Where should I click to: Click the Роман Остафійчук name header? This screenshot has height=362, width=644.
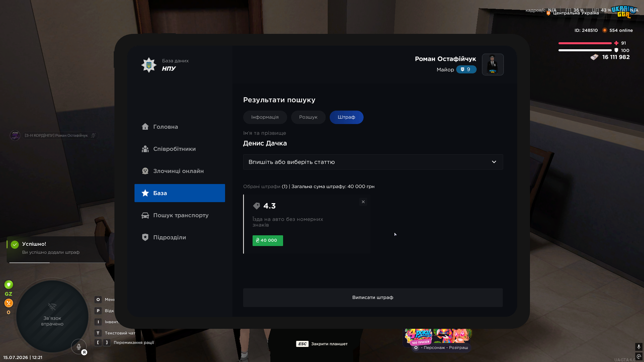(x=445, y=59)
